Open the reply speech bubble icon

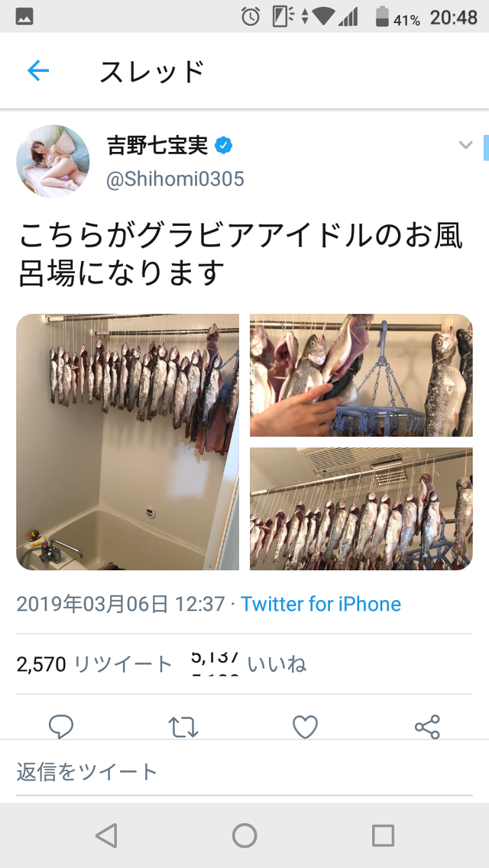click(x=61, y=726)
